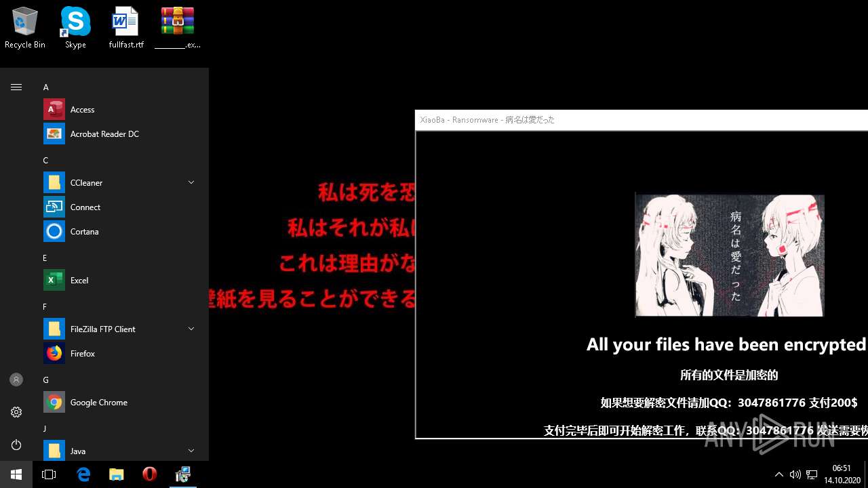Launch Opera from the taskbar
Viewport: 868px width, 488px height.
(150, 474)
